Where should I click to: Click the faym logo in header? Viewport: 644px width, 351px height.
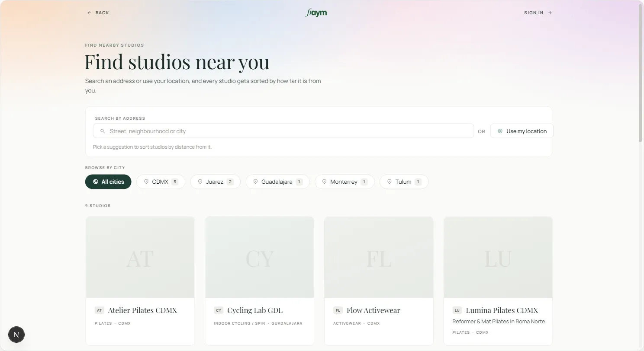(316, 13)
